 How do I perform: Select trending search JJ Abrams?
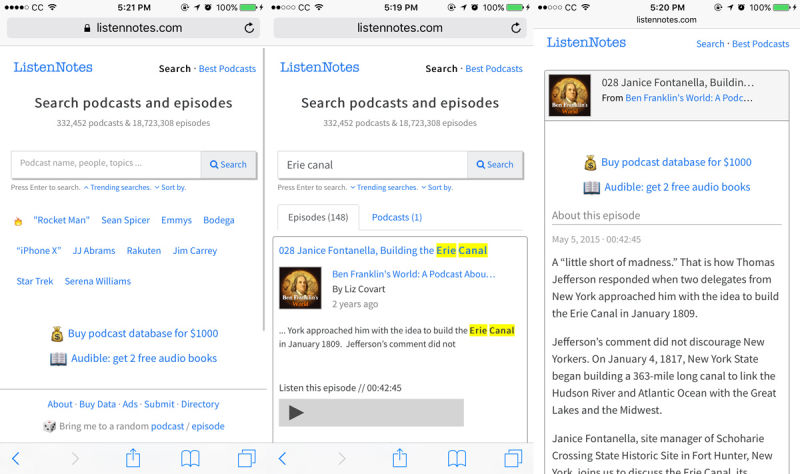point(94,251)
